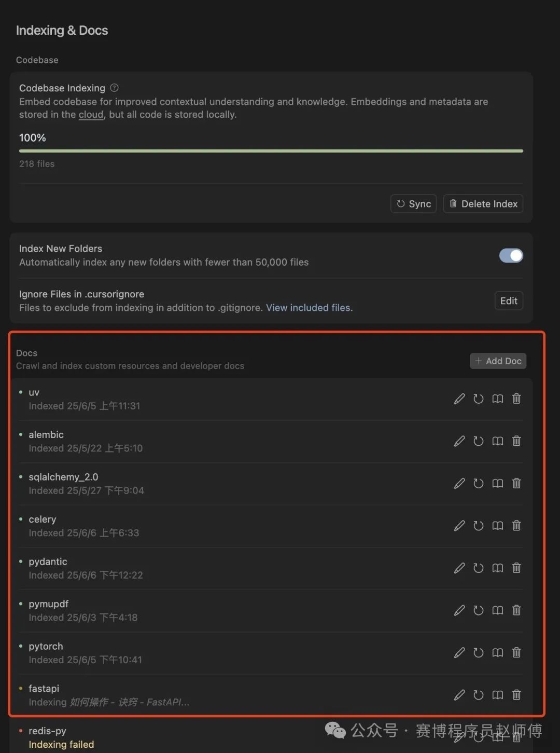
Task: Click Indexed 25/5/27 下午9:04 timestamp
Action: point(87,491)
